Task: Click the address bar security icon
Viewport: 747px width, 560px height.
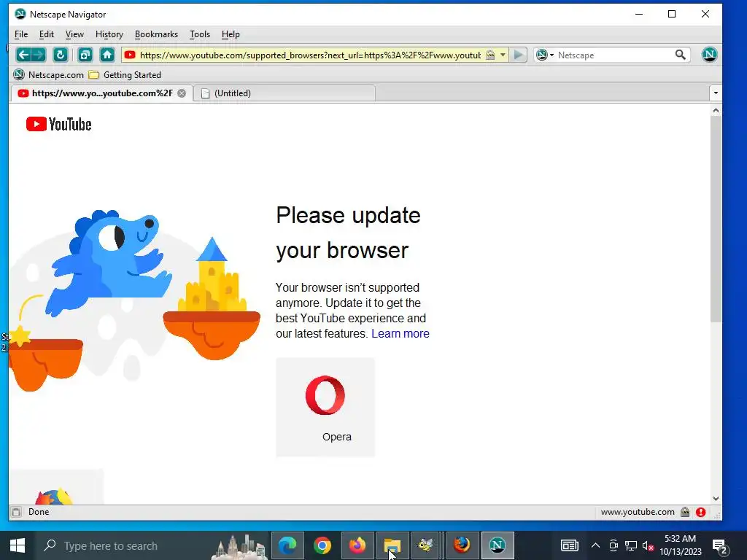Action: [x=490, y=55]
